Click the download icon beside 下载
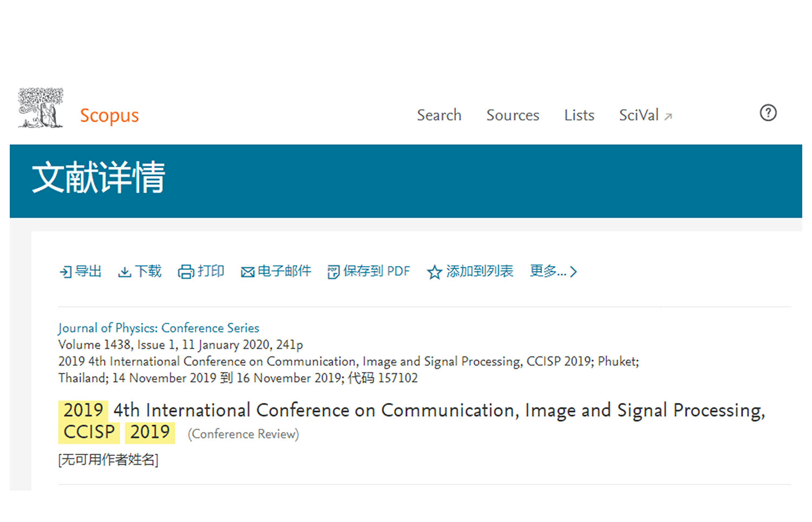Image resolution: width=812 pixels, height=522 pixels. (125, 272)
